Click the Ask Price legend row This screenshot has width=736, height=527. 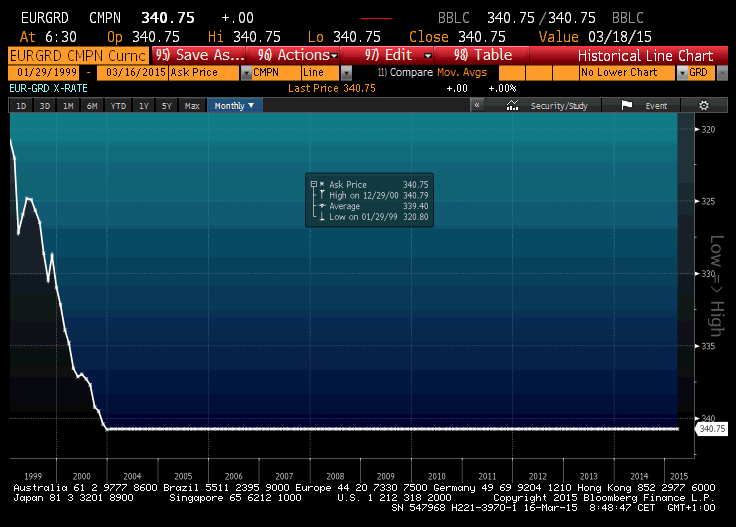pos(370,184)
